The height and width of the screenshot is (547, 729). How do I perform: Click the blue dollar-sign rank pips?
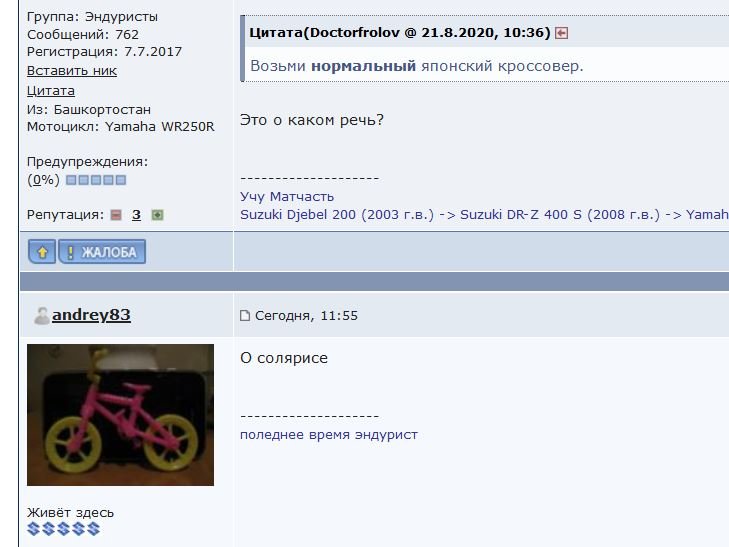64,528
